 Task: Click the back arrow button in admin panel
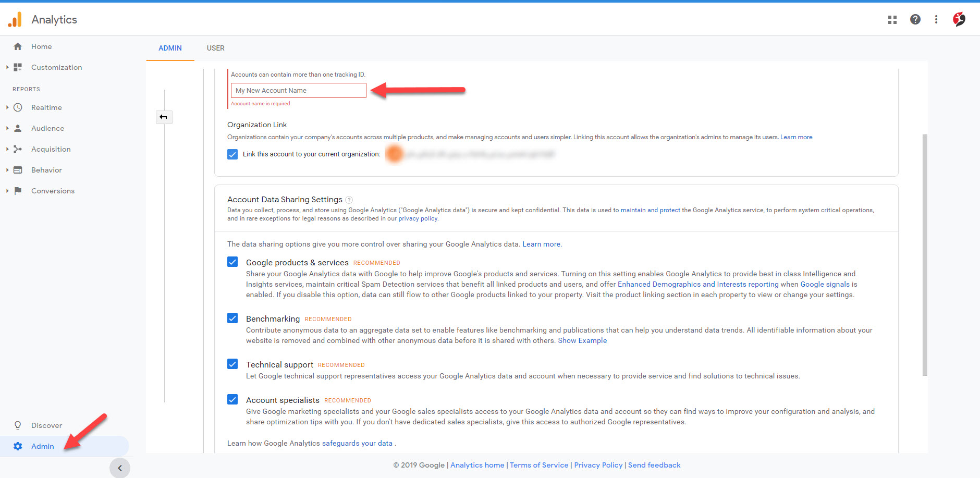click(164, 117)
